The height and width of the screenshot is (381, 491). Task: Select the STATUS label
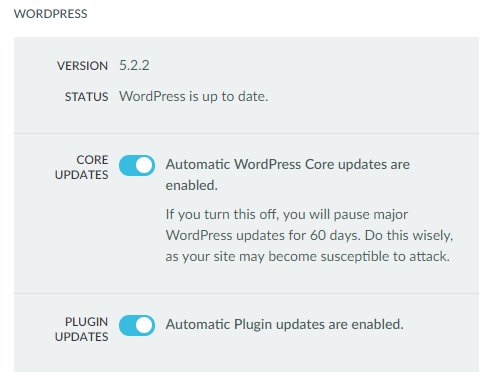coord(86,97)
